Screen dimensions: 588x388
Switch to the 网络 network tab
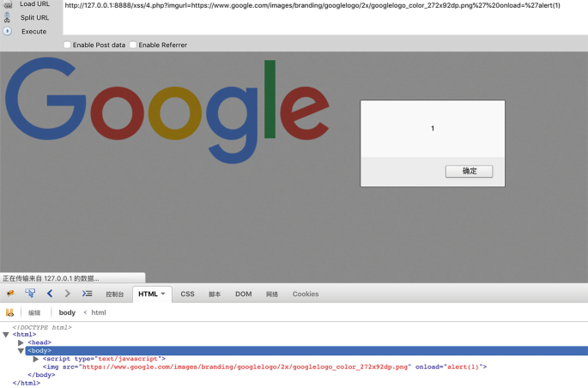tap(272, 294)
